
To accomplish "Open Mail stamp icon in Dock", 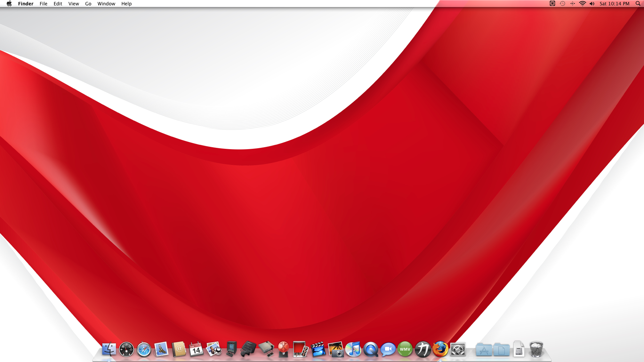I will (161, 350).
